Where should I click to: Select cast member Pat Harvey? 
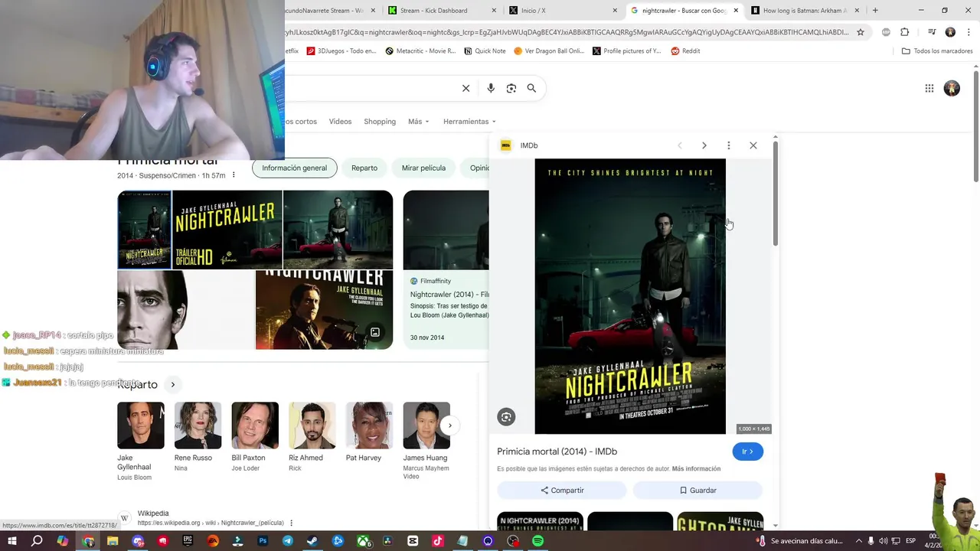pyautogui.click(x=369, y=432)
